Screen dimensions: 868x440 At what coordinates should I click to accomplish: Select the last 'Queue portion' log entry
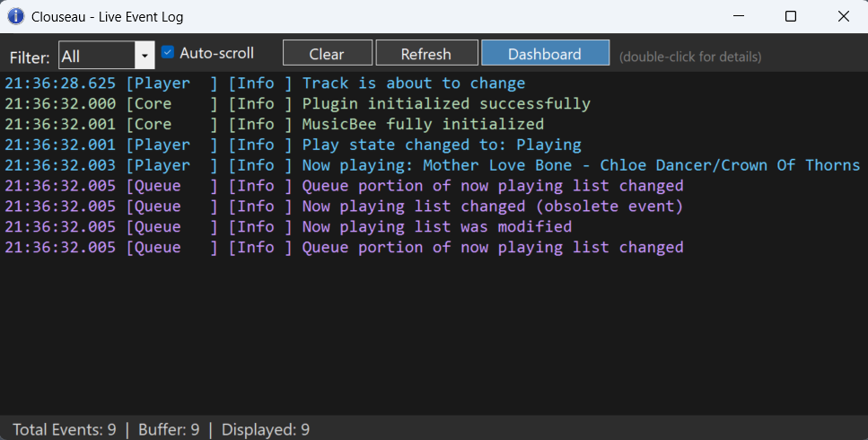pos(492,248)
